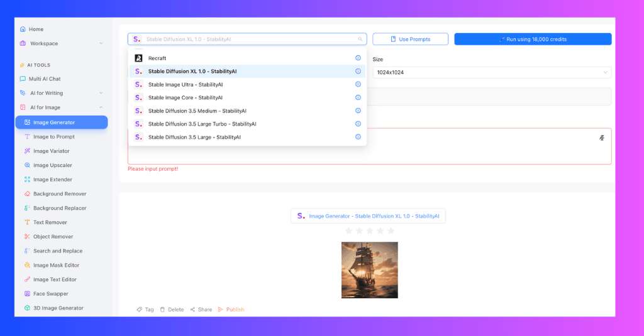644x336 pixels.
Task: Click the Background Replacer icon
Action: [x=27, y=208]
